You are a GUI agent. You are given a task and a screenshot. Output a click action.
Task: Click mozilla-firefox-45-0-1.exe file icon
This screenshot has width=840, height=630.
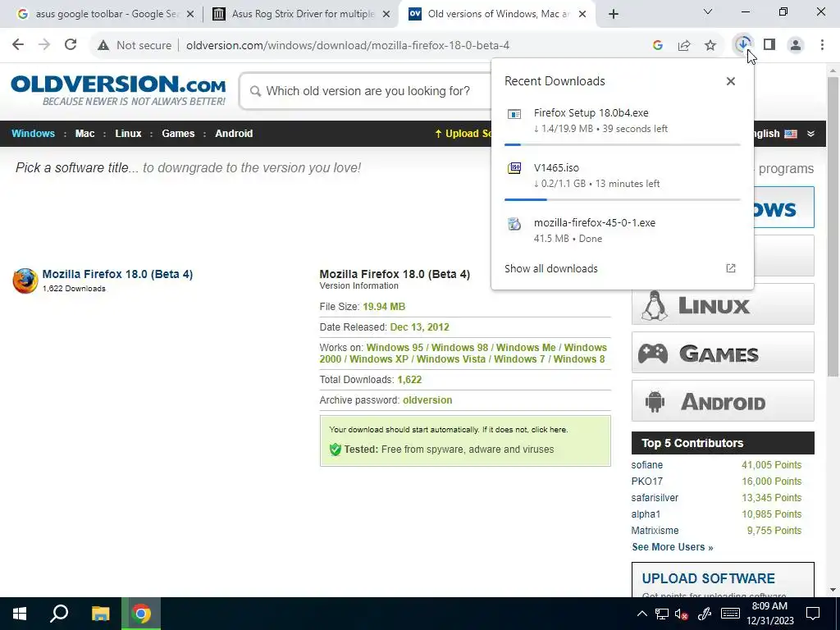[514, 224]
